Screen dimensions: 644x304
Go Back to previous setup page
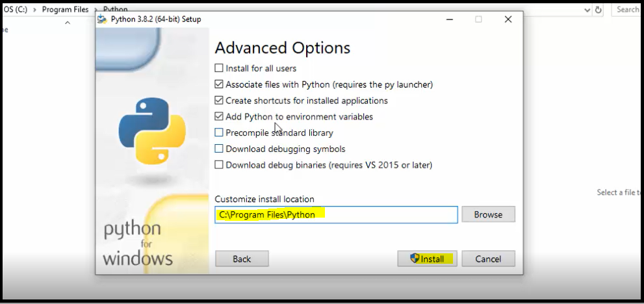(242, 259)
